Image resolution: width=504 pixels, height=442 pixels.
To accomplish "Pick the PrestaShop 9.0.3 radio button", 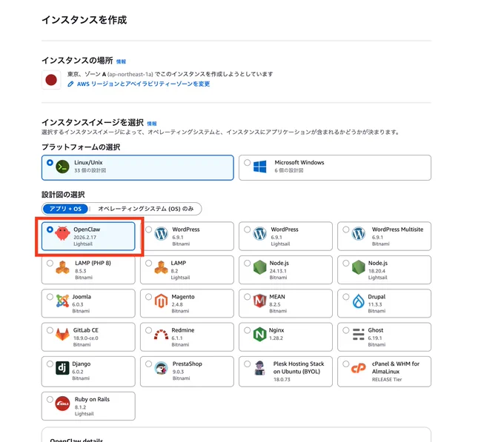I will pos(148,364).
